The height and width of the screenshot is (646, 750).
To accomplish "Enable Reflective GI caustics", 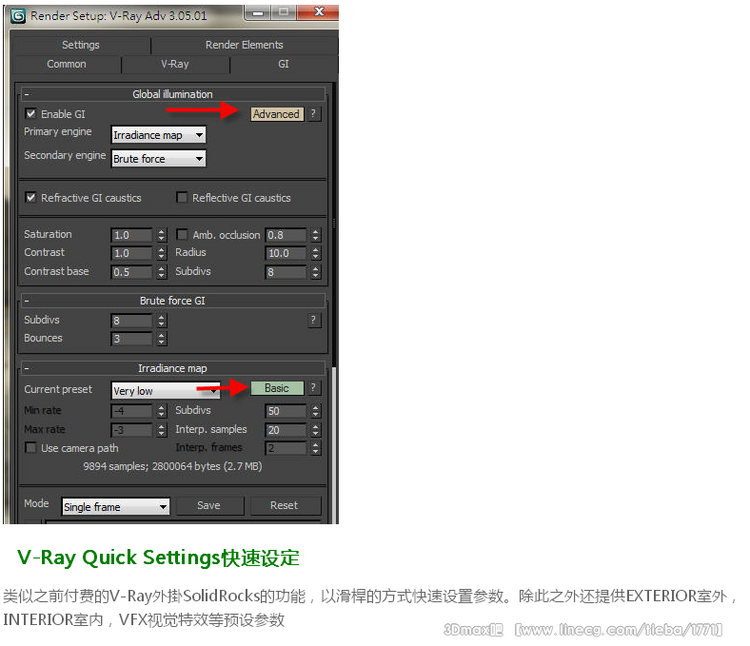I will point(182,197).
